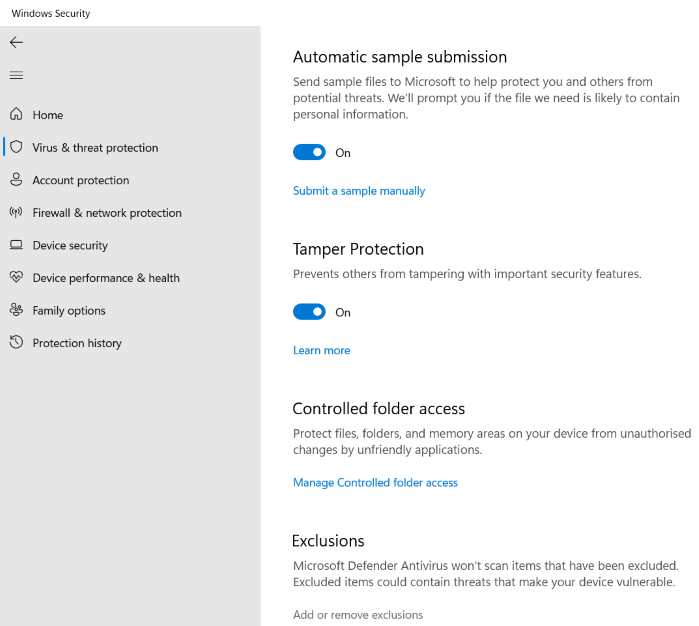This screenshot has width=699, height=626.
Task: Select the Device security laptop icon
Action: (16, 245)
